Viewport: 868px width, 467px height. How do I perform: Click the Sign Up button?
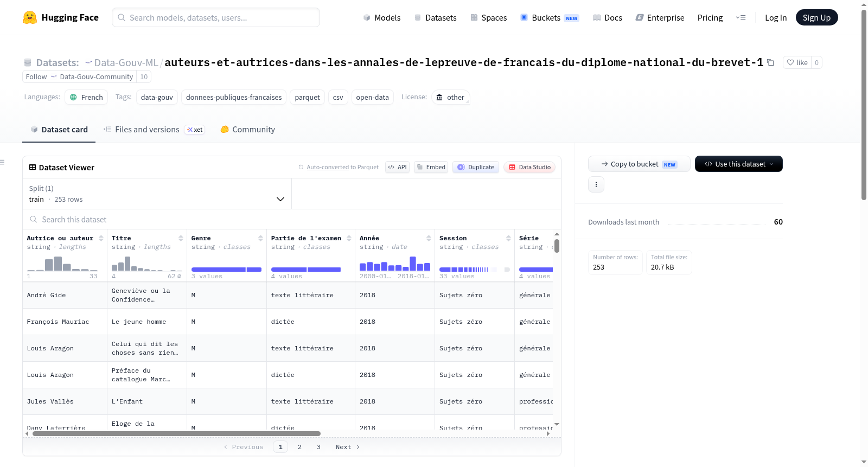[x=816, y=17]
